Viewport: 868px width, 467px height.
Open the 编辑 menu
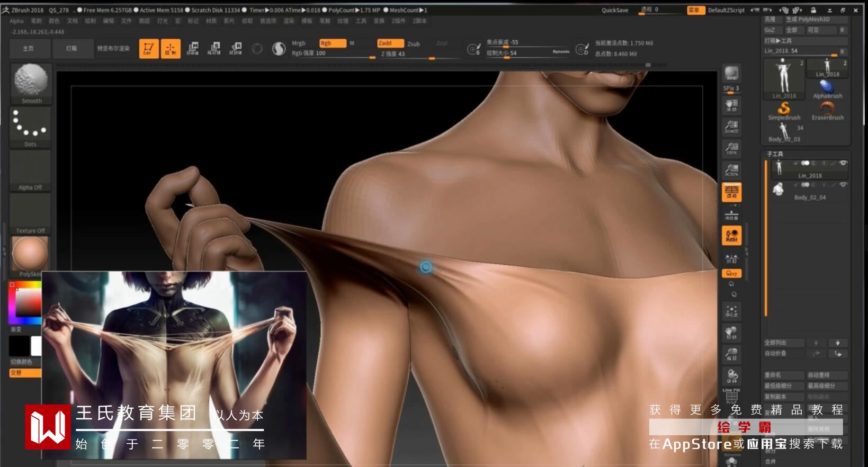pos(109,21)
